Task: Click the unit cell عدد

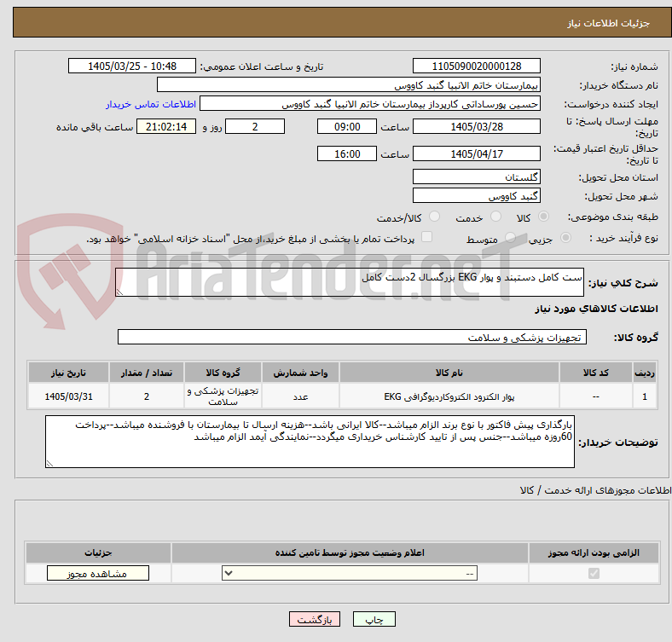Action: coord(300,396)
